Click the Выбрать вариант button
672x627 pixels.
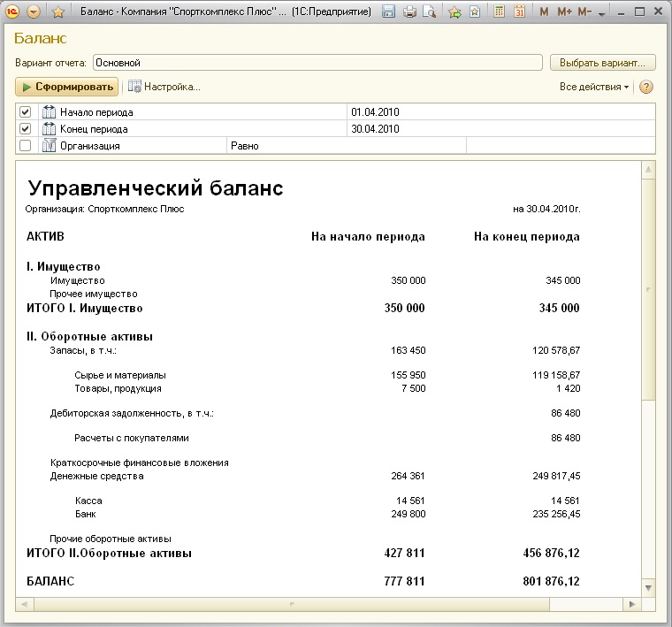[x=603, y=63]
